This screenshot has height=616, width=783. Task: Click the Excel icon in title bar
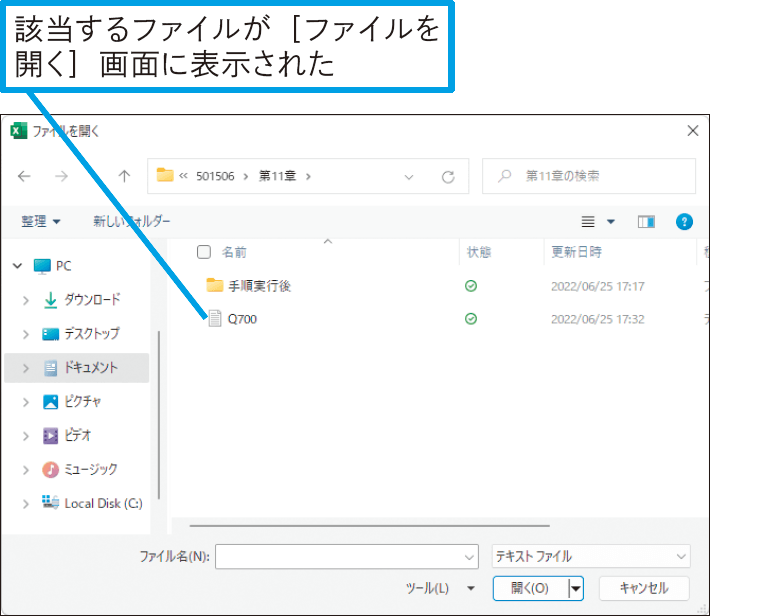point(18,131)
